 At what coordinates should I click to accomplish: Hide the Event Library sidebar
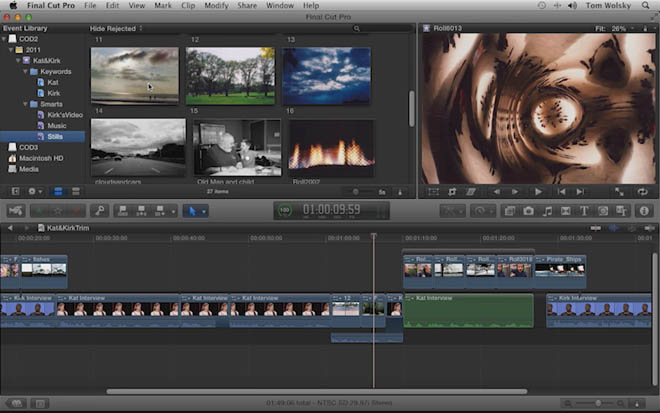(x=15, y=192)
